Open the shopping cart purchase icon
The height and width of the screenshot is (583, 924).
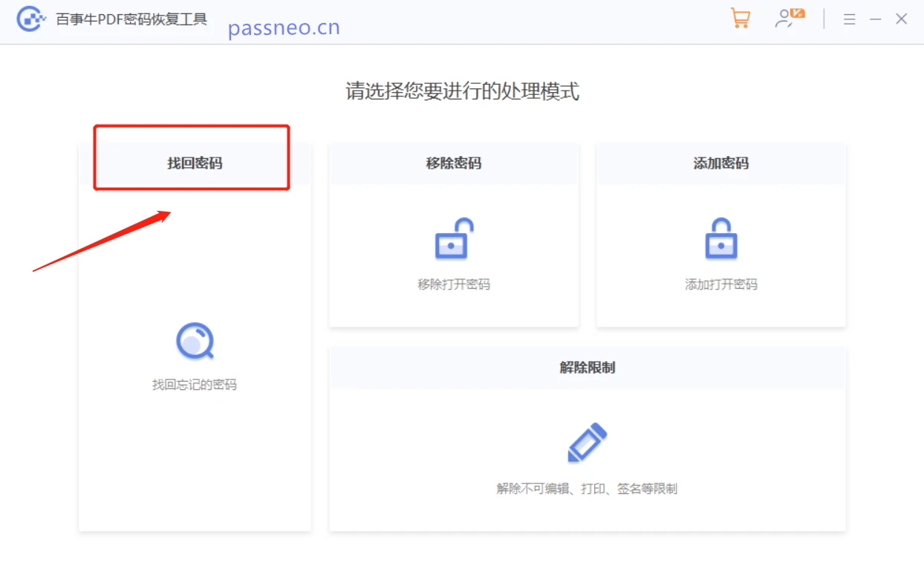[740, 19]
